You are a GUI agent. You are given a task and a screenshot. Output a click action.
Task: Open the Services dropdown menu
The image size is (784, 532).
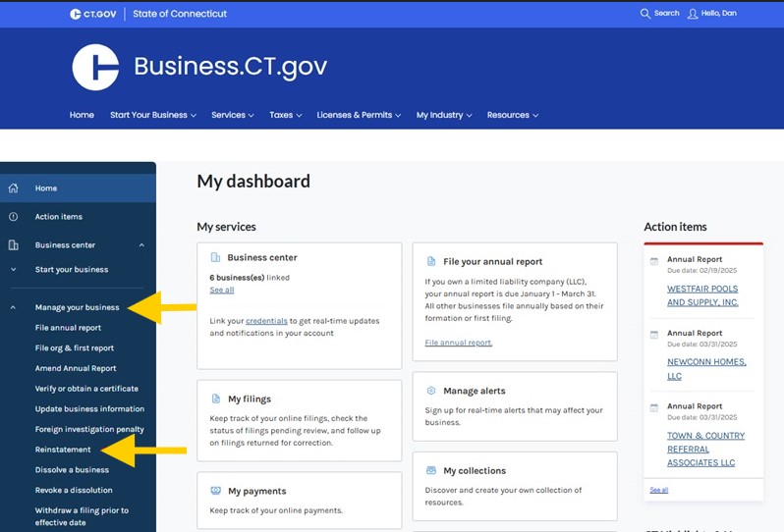(x=233, y=115)
